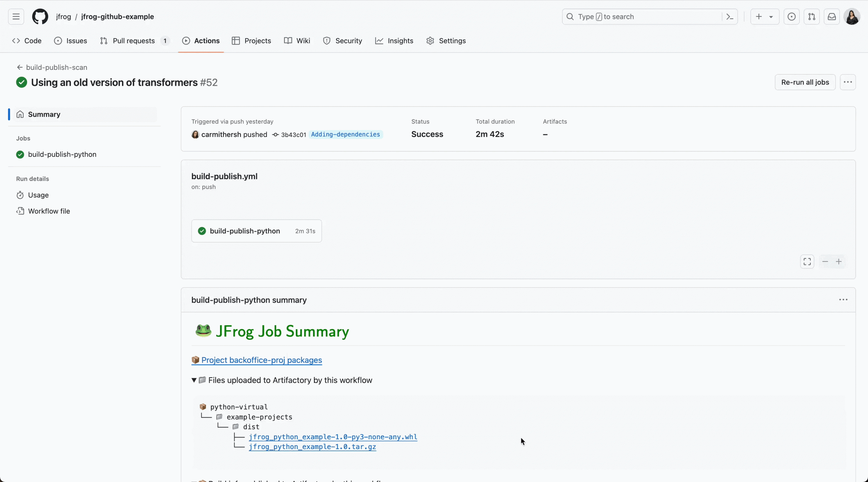Open carmithersh user profile link
This screenshot has height=482, width=868.
click(221, 135)
